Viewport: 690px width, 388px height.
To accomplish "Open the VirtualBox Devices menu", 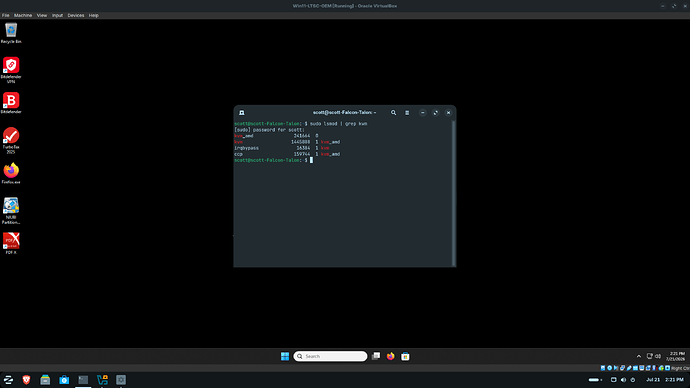I will click(76, 15).
